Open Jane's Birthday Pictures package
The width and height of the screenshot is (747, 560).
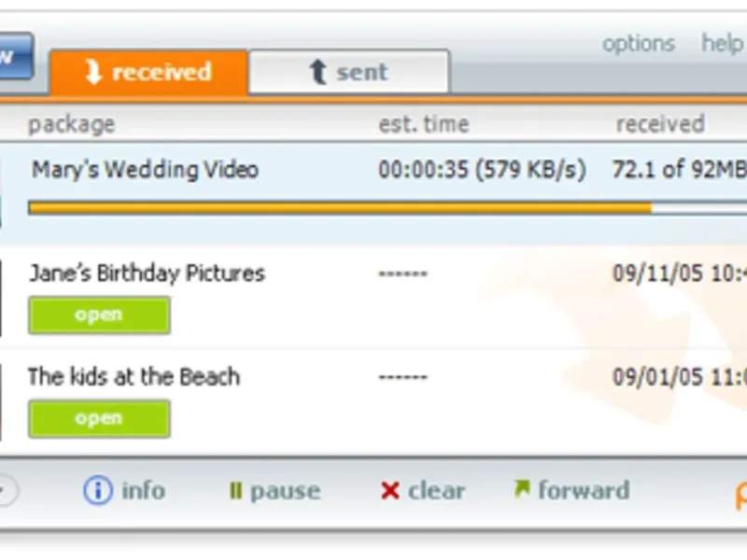(x=99, y=315)
